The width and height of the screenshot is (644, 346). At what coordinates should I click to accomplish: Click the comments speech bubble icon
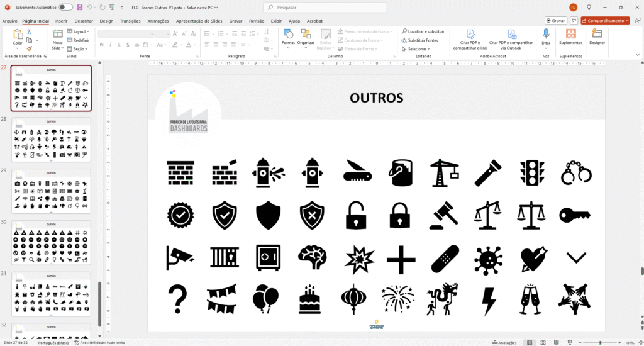[573, 21]
